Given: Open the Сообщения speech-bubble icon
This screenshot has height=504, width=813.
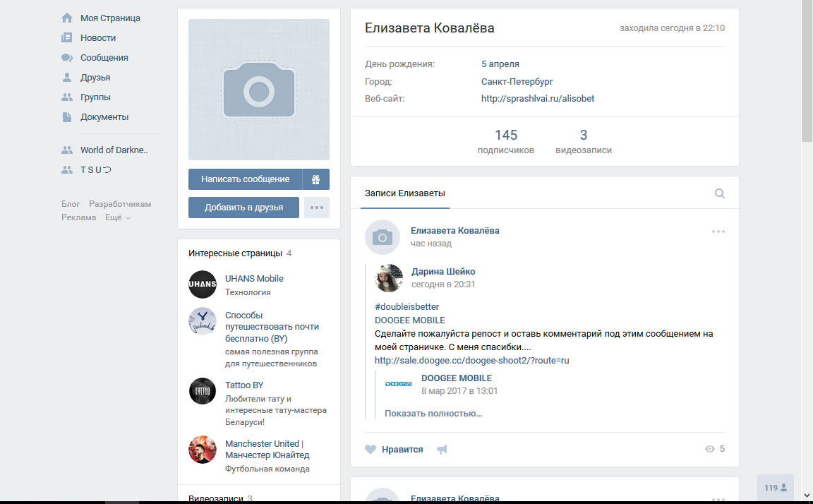Looking at the screenshot, I should pyautogui.click(x=67, y=58).
